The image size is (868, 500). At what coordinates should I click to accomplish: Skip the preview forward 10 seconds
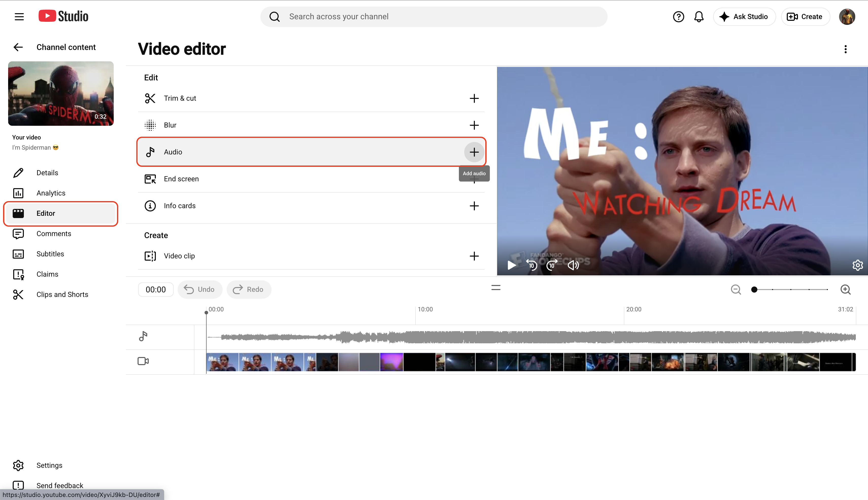[552, 265]
